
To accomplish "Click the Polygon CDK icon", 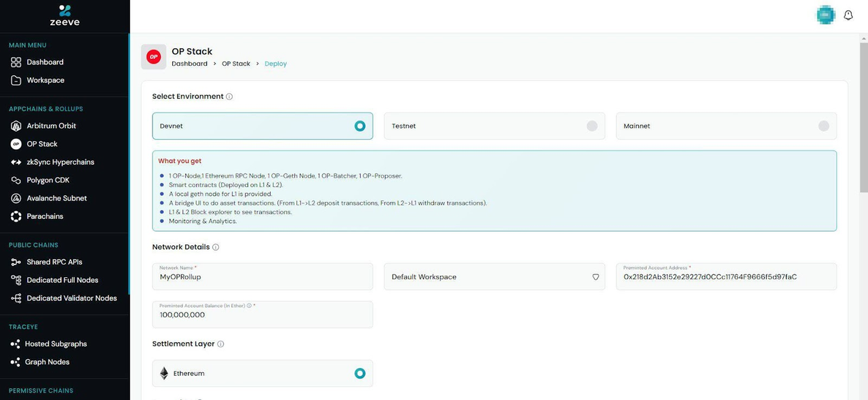I will pyautogui.click(x=16, y=180).
